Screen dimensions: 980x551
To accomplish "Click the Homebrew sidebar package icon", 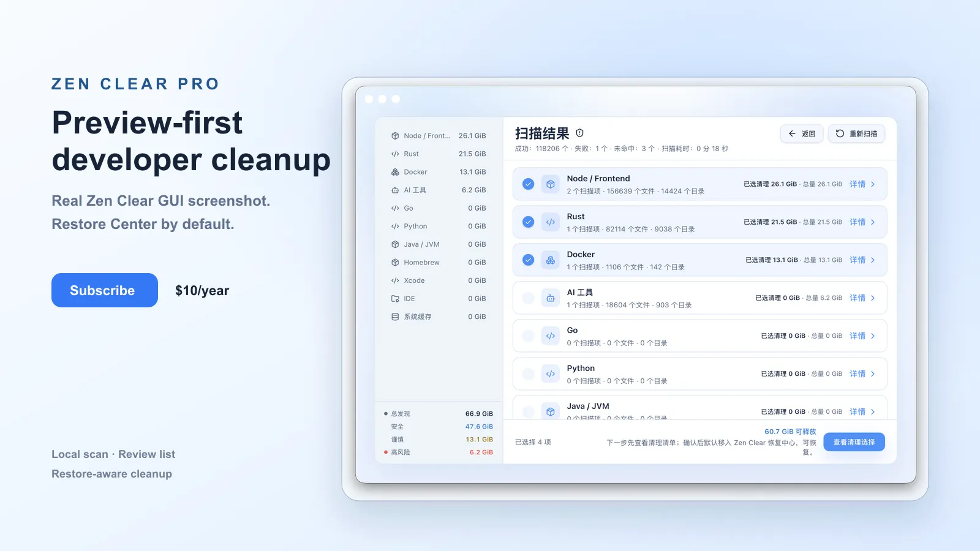I will (x=395, y=263).
